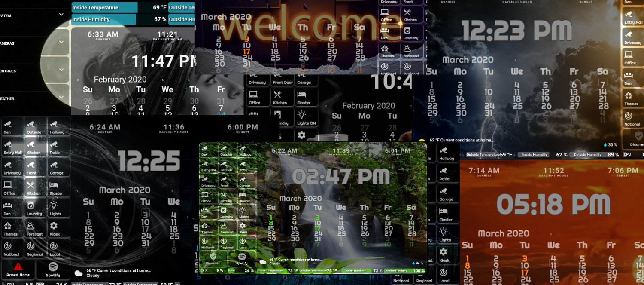Go to previous month in the 11:47 PM calendar

coord(78,80)
